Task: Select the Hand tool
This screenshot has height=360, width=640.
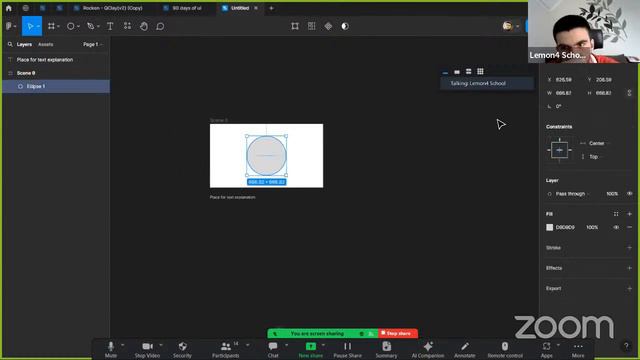Action: 144,26
